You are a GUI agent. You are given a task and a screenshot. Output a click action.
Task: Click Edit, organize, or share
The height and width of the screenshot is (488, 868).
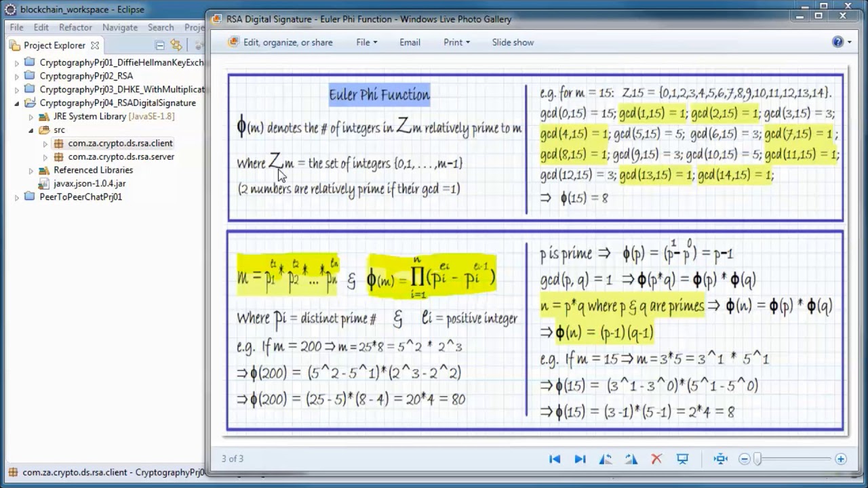click(281, 42)
